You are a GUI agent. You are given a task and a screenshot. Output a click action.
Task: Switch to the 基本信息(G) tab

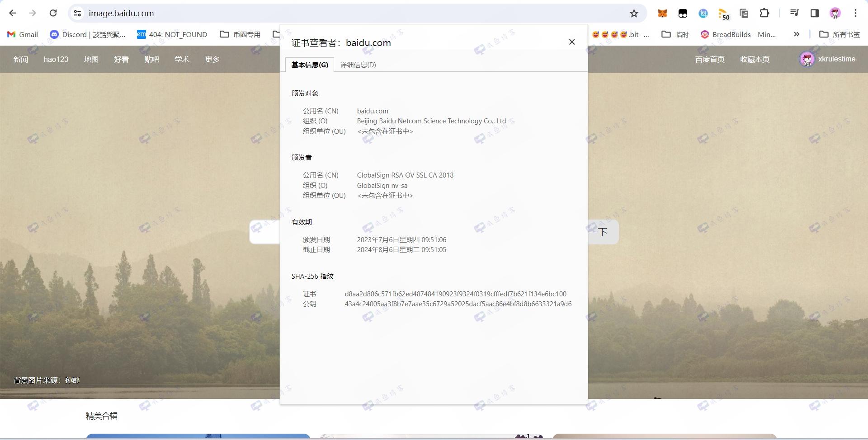pyautogui.click(x=310, y=65)
